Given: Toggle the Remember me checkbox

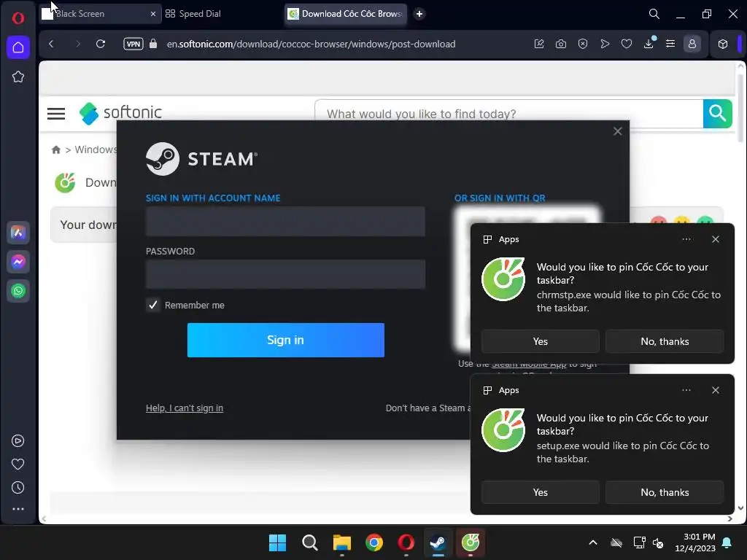Looking at the screenshot, I should pyautogui.click(x=153, y=305).
